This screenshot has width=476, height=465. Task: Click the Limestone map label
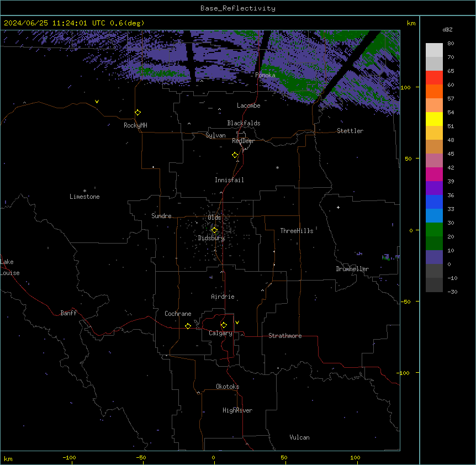(x=84, y=197)
